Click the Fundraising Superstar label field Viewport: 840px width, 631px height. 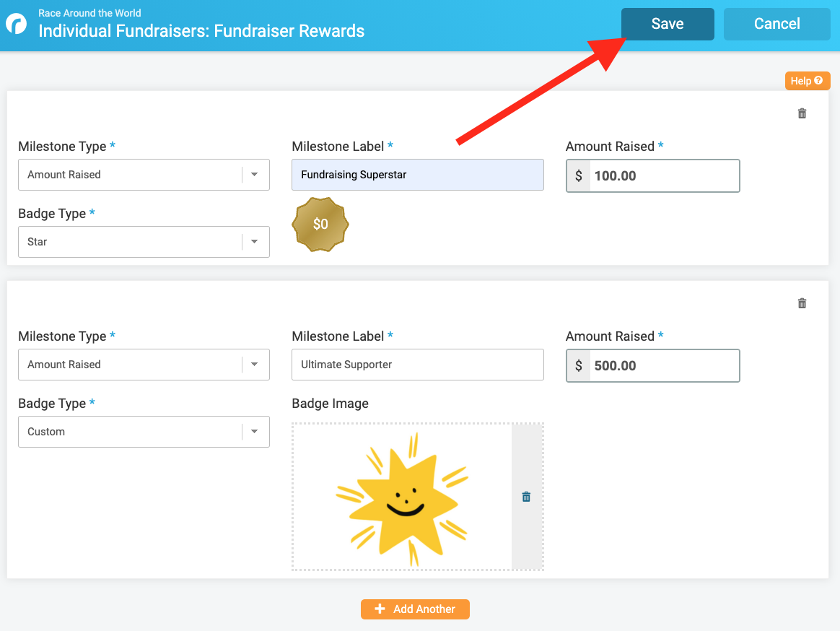(417, 175)
